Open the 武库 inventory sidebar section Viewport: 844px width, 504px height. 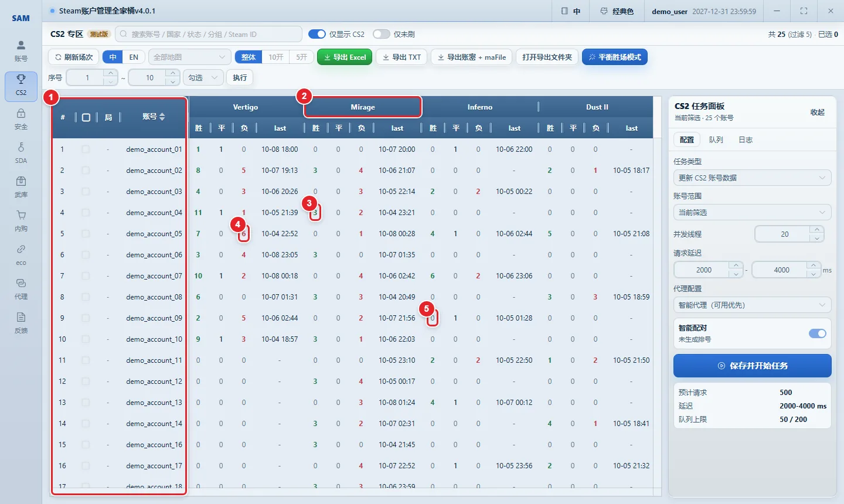(21, 188)
